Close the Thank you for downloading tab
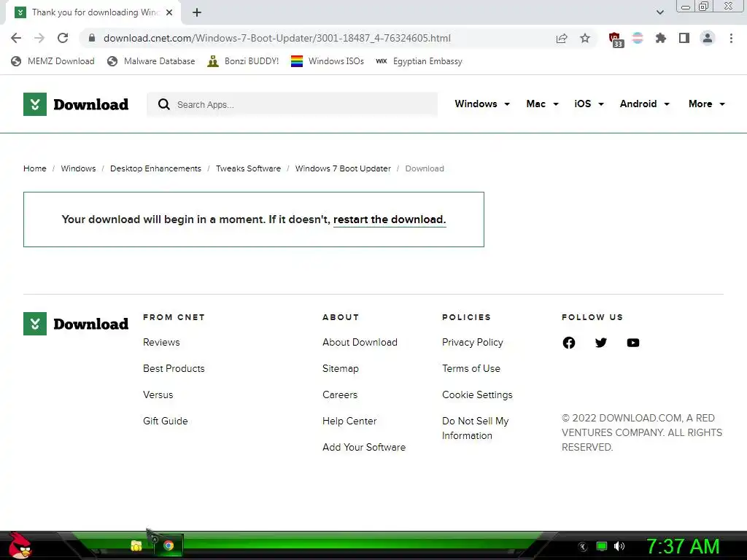Screen dimensions: 747x560 tap(169, 13)
